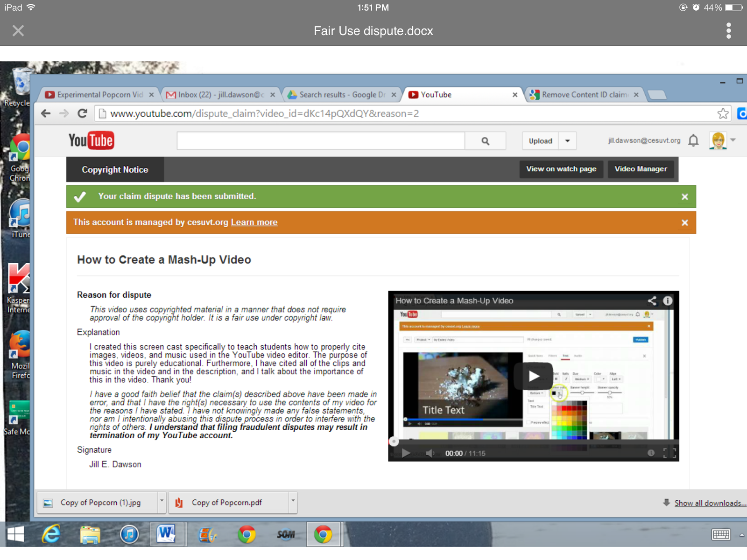
Task: Click the small play control in player bar
Action: click(x=406, y=453)
